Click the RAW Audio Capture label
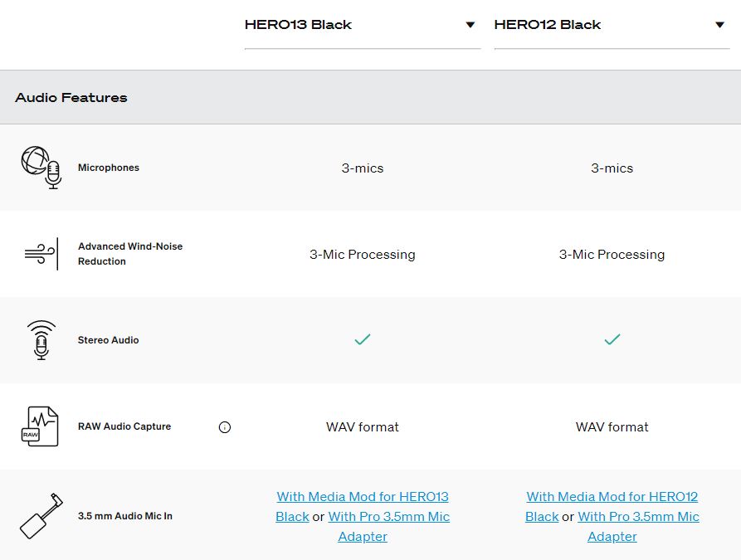Image resolution: width=741 pixels, height=560 pixels. pos(124,426)
